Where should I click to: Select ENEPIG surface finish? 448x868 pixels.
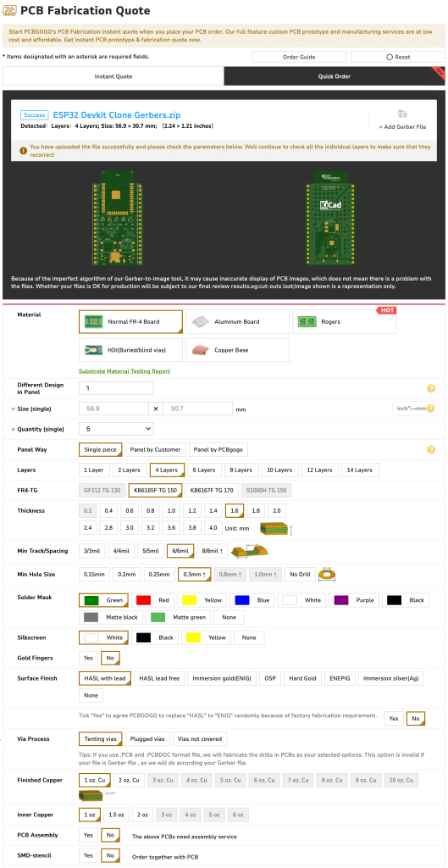pos(339,678)
